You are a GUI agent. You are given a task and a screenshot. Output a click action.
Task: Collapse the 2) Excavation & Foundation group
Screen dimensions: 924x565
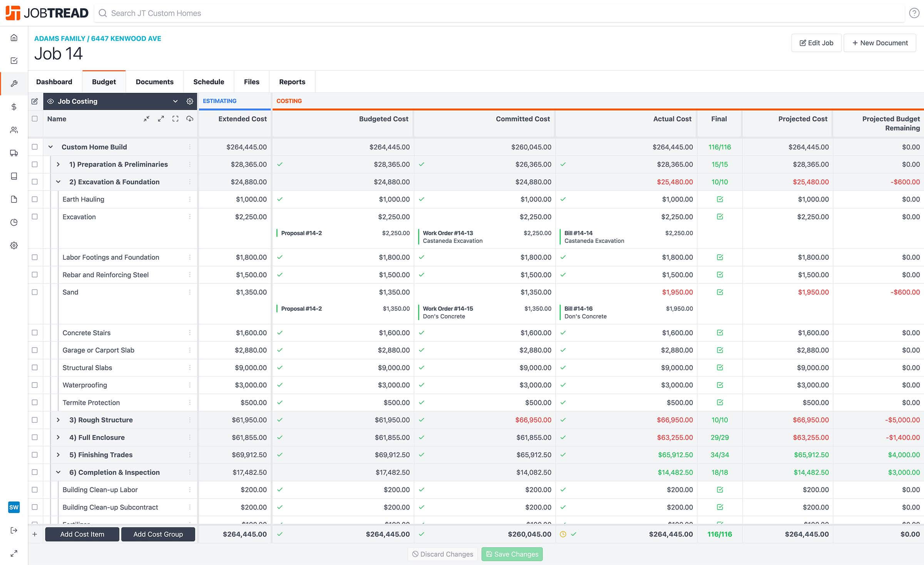click(x=58, y=182)
